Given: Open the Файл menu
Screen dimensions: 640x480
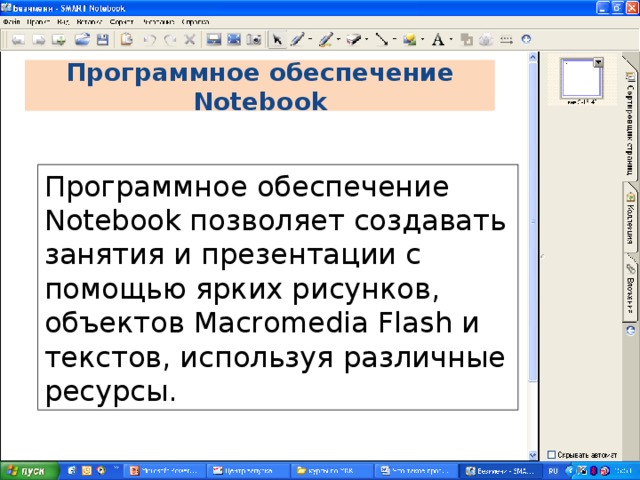Looking at the screenshot, I should [11, 22].
